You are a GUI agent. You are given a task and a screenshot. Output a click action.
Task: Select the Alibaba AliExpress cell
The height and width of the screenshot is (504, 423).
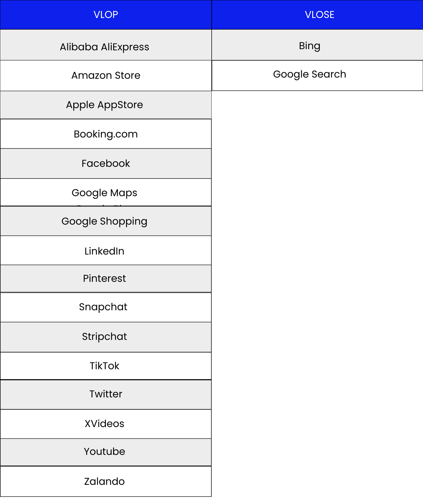104,47
